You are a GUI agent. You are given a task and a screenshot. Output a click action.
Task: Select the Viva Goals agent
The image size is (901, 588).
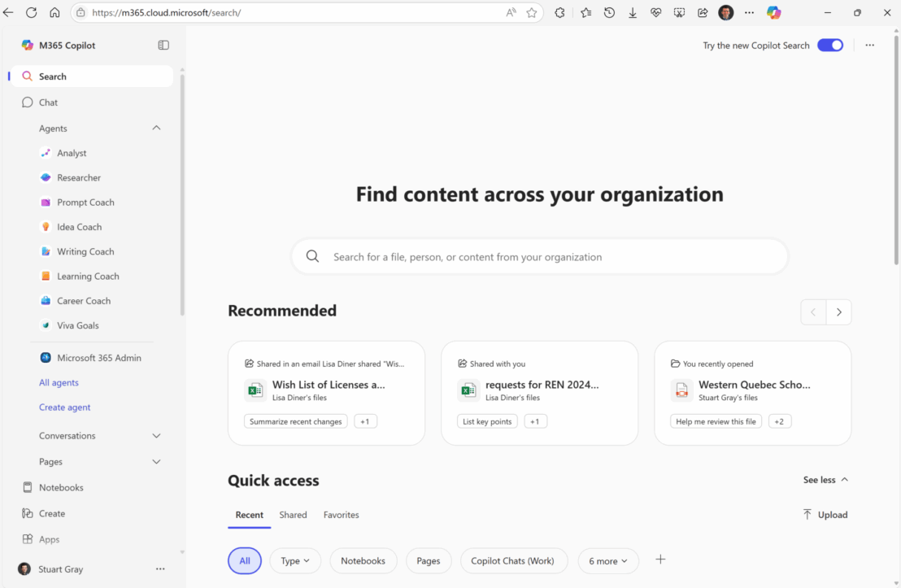click(x=77, y=325)
